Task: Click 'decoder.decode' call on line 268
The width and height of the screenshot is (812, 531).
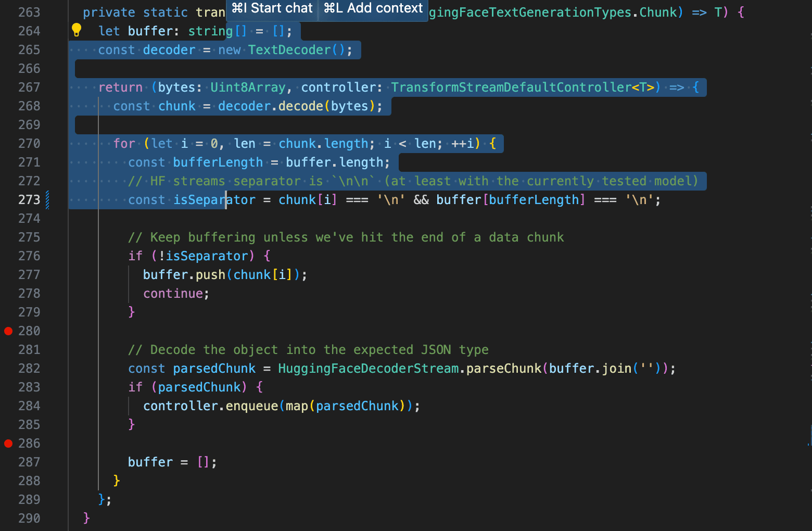Action: click(x=271, y=106)
